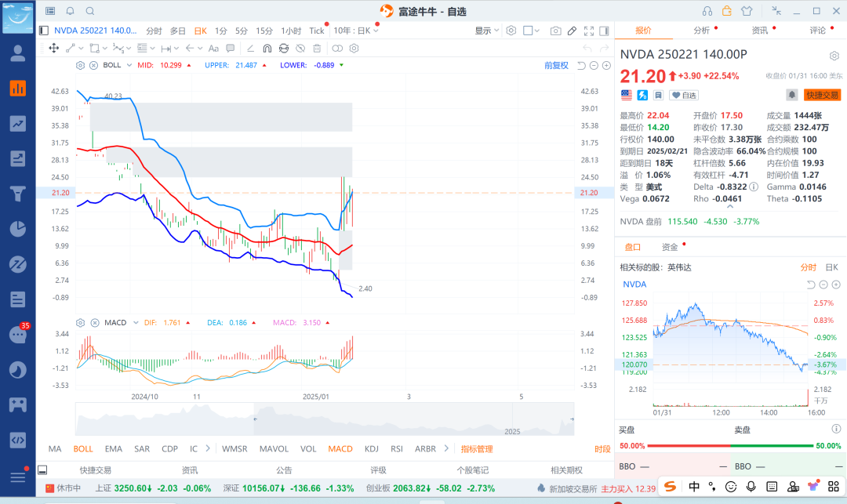The image size is (847, 504).
Task: Switch to the 评论 tab
Action: click(818, 31)
